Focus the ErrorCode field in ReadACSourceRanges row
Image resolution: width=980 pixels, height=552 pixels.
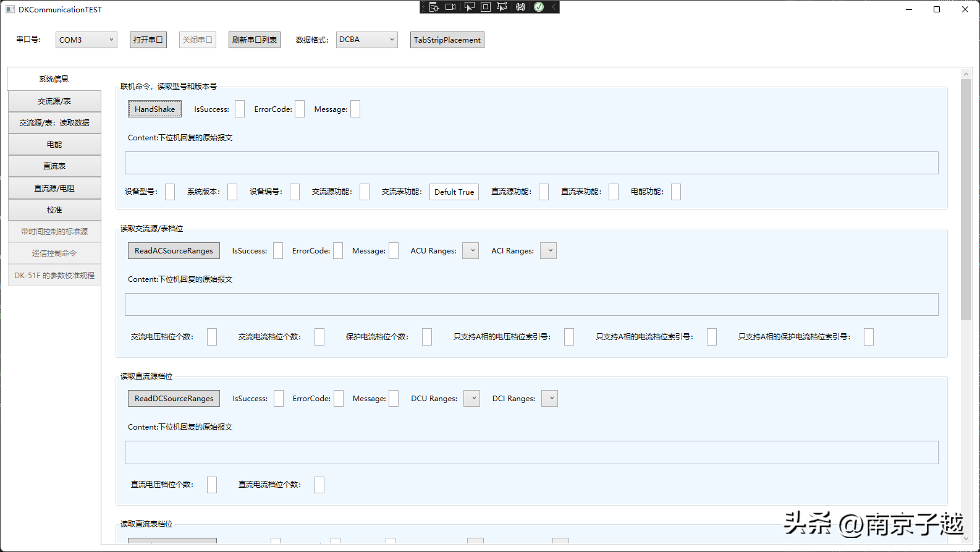pos(338,250)
